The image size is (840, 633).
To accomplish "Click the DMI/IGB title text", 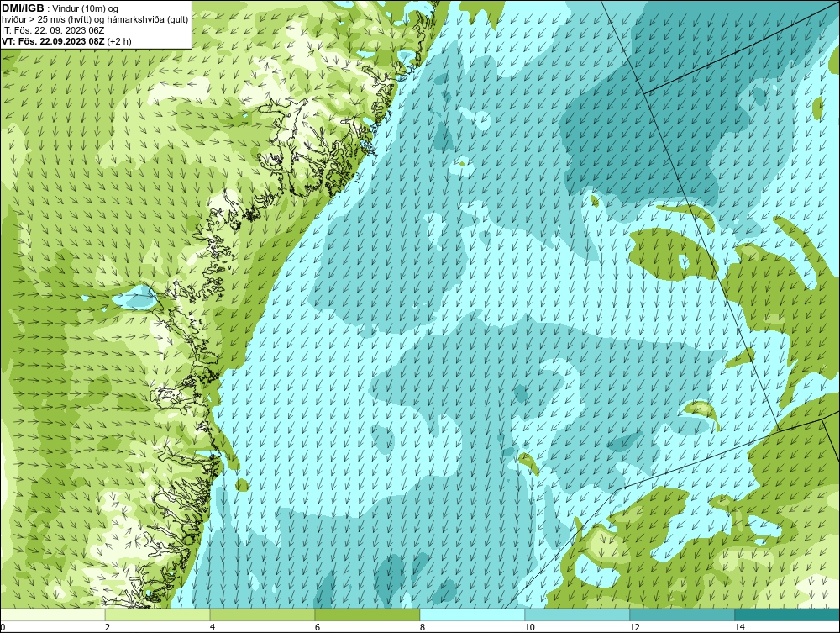I will coord(23,8).
